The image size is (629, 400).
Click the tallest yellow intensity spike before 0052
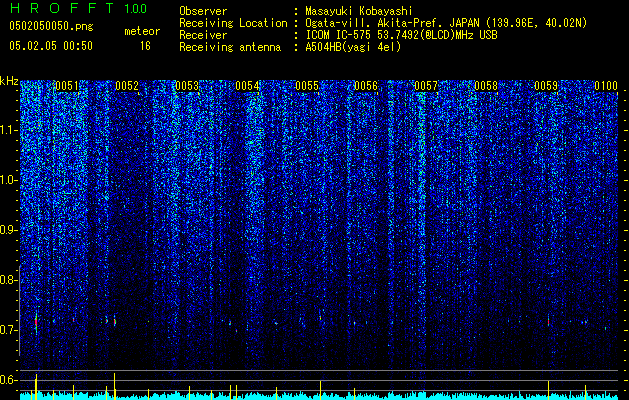click(114, 386)
